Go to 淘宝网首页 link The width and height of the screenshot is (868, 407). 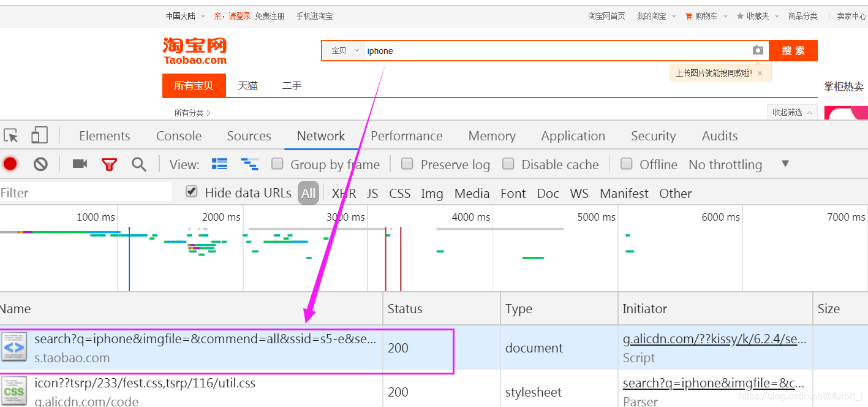(x=607, y=16)
